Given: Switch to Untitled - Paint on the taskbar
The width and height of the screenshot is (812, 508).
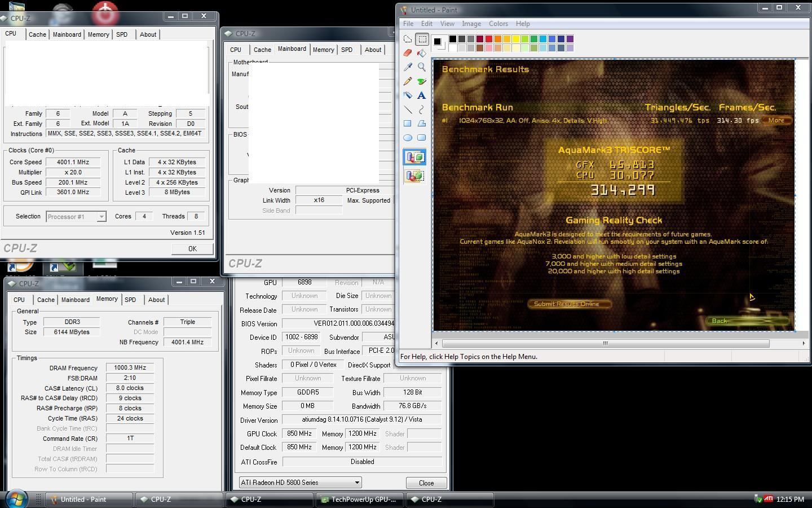Looking at the screenshot, I should (89, 500).
